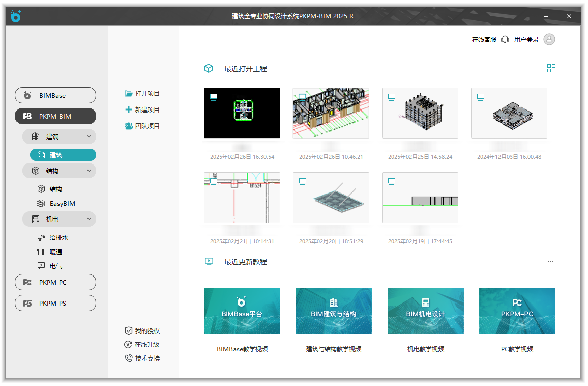The height and width of the screenshot is (386, 588).
Task: Select the PKPM-PC module tab
Action: tap(55, 282)
